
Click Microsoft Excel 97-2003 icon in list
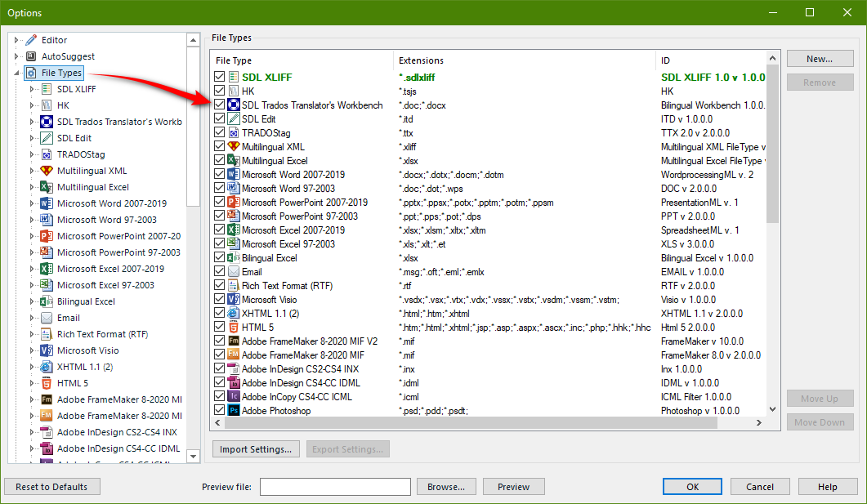point(234,243)
